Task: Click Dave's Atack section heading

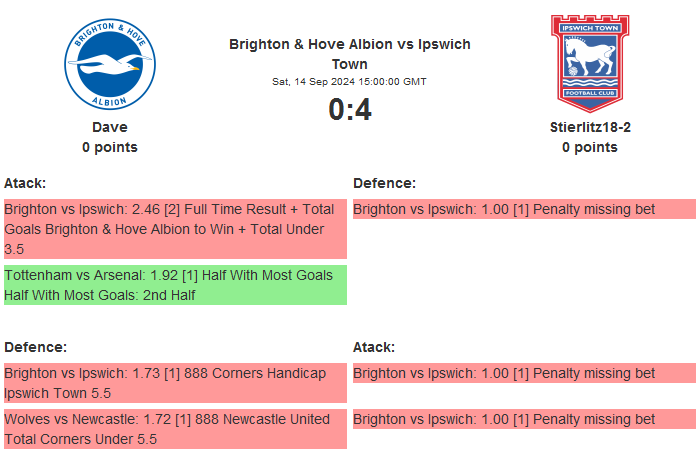Action: pyautogui.click(x=25, y=183)
